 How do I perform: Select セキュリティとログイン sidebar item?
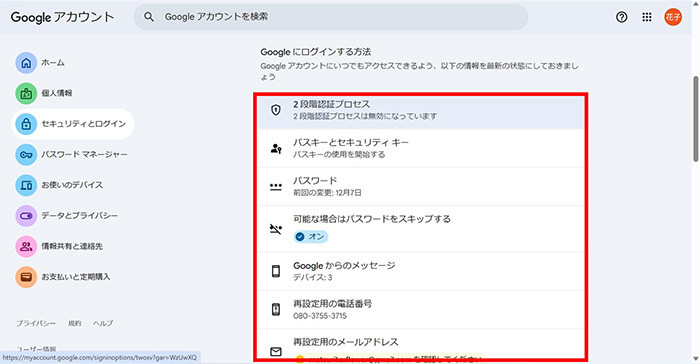coord(73,124)
